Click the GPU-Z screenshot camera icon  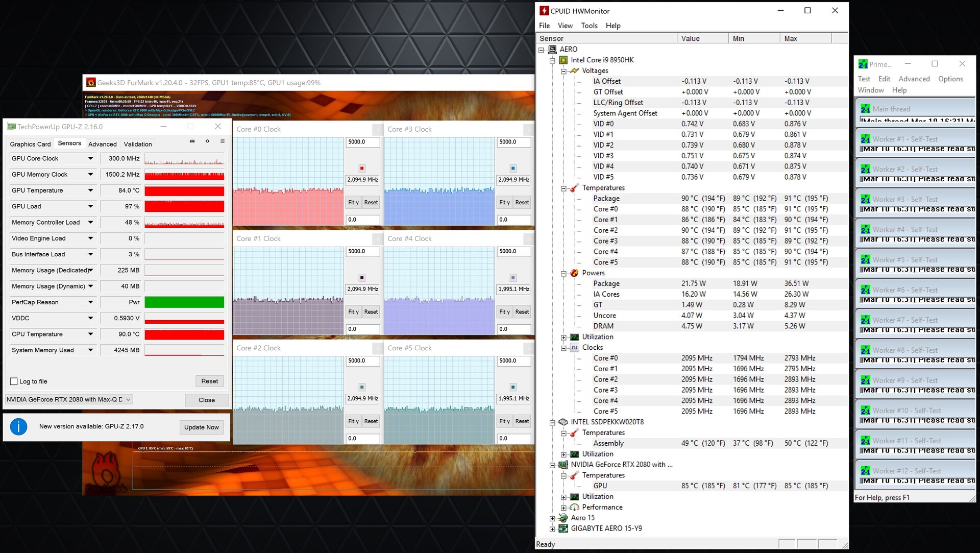(192, 141)
